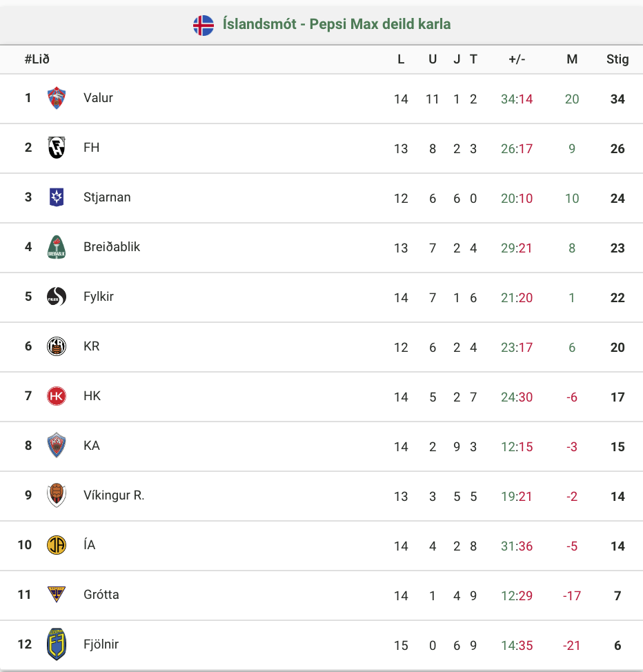Click the Víkingur R. crest
The image size is (643, 672).
(56, 495)
